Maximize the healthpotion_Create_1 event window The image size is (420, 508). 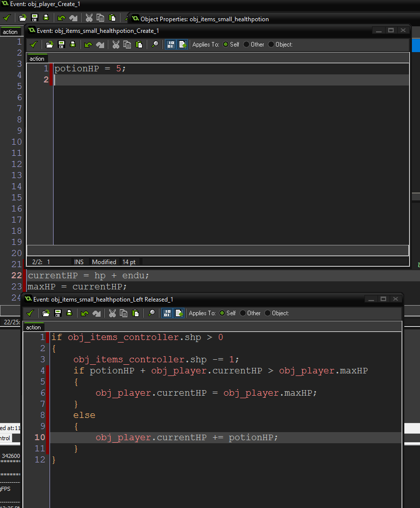(x=391, y=30)
